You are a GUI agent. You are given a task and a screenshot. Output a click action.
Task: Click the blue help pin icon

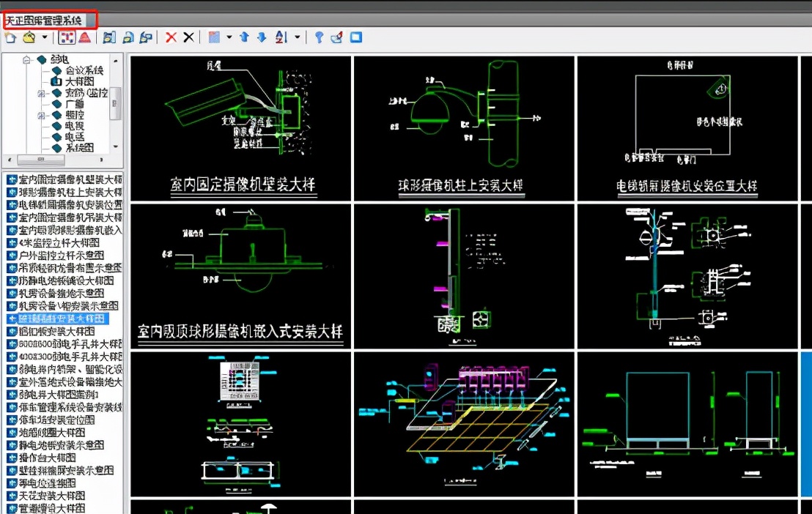[319, 37]
